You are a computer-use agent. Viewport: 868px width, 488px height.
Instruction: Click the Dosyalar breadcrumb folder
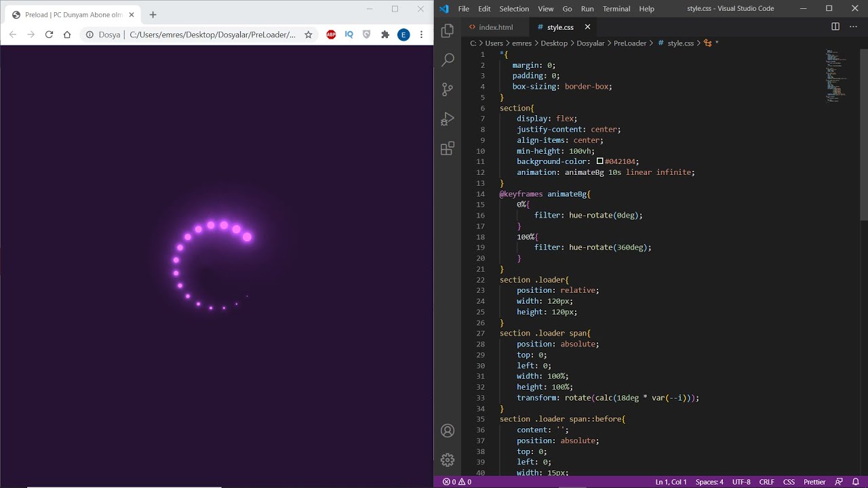click(x=591, y=43)
